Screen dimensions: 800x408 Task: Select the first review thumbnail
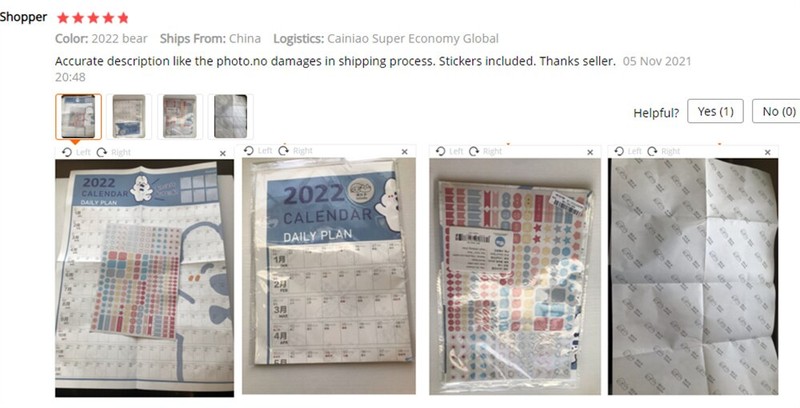tap(78, 117)
